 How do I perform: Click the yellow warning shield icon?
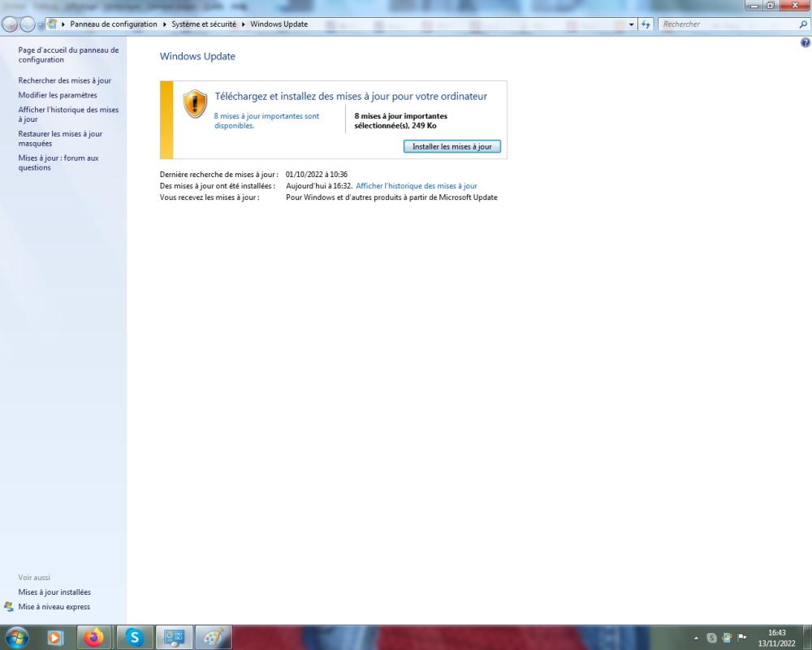pyautogui.click(x=195, y=104)
